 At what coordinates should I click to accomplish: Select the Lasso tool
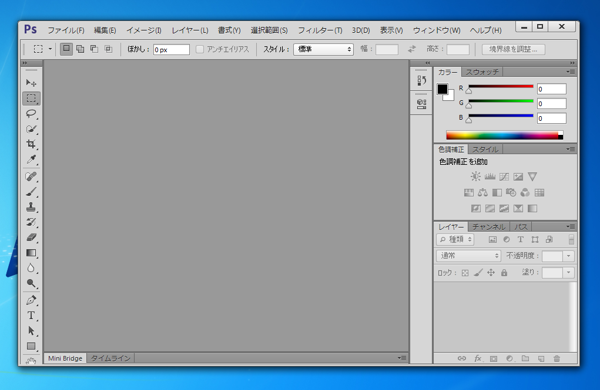(31, 114)
